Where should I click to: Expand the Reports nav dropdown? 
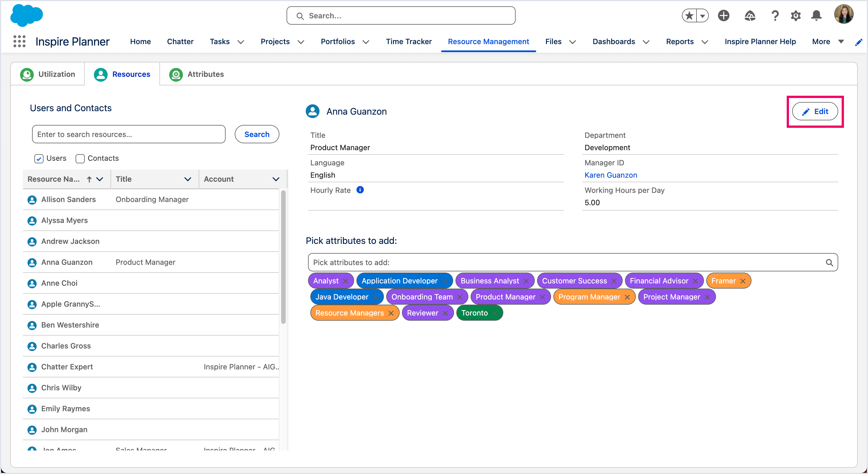pyautogui.click(x=704, y=42)
